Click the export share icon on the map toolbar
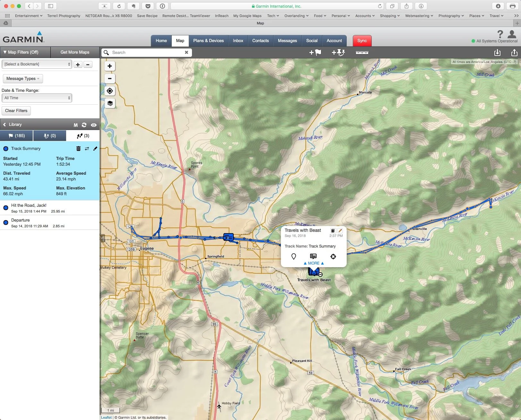 [x=514, y=52]
